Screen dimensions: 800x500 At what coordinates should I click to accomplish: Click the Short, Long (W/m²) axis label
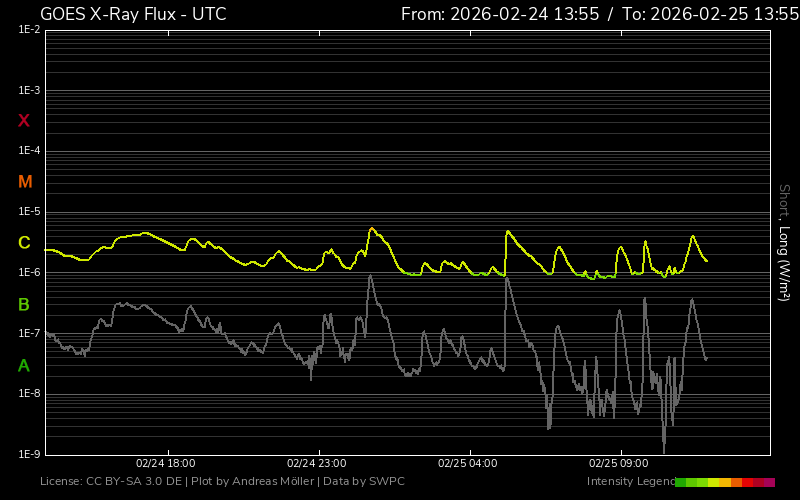pyautogui.click(x=785, y=242)
